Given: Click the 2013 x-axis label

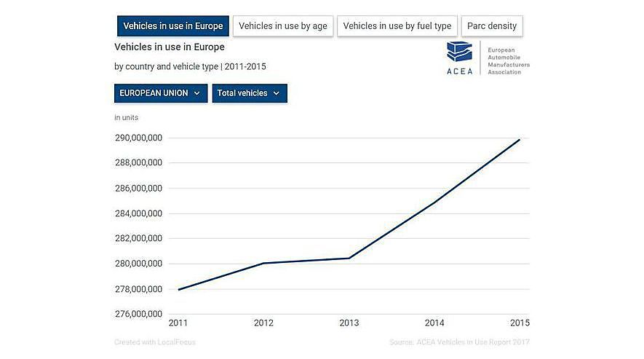Looking at the screenshot, I should (349, 323).
